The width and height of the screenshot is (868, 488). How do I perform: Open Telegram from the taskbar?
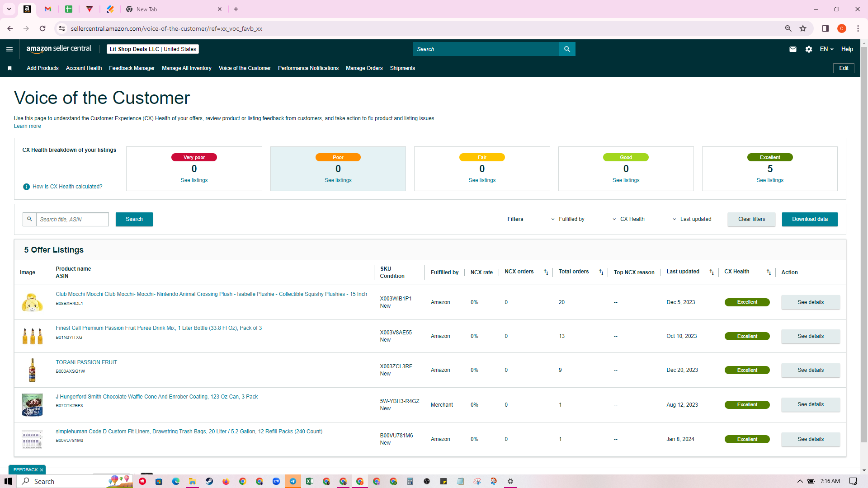tap(293, 481)
